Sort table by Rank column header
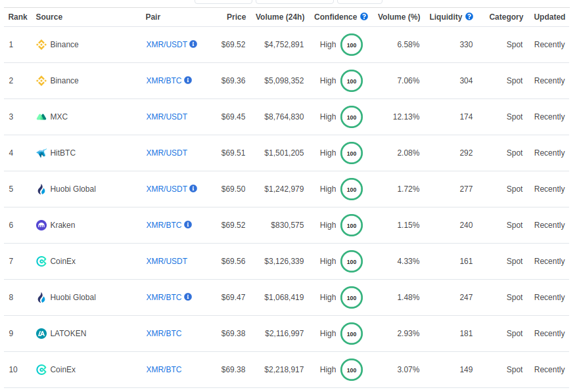The height and width of the screenshot is (392, 579). (18, 17)
